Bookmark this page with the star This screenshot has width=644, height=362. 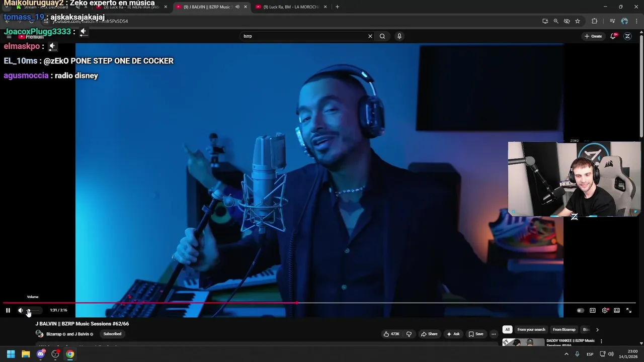click(578, 21)
